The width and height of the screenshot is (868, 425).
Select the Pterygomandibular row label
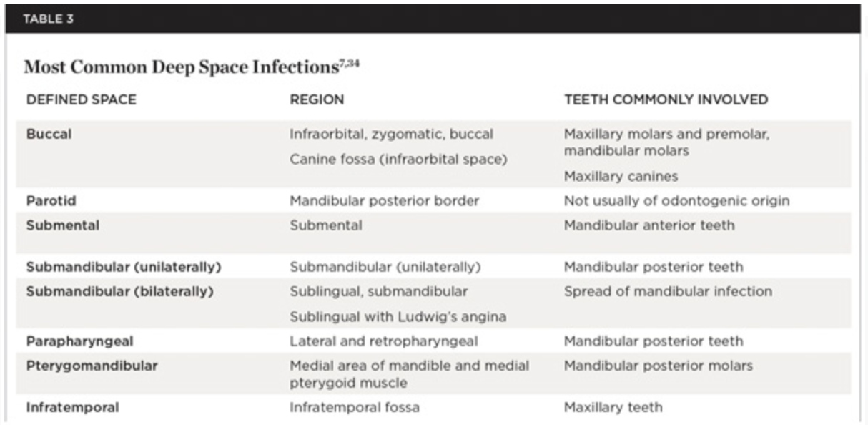coord(92,366)
